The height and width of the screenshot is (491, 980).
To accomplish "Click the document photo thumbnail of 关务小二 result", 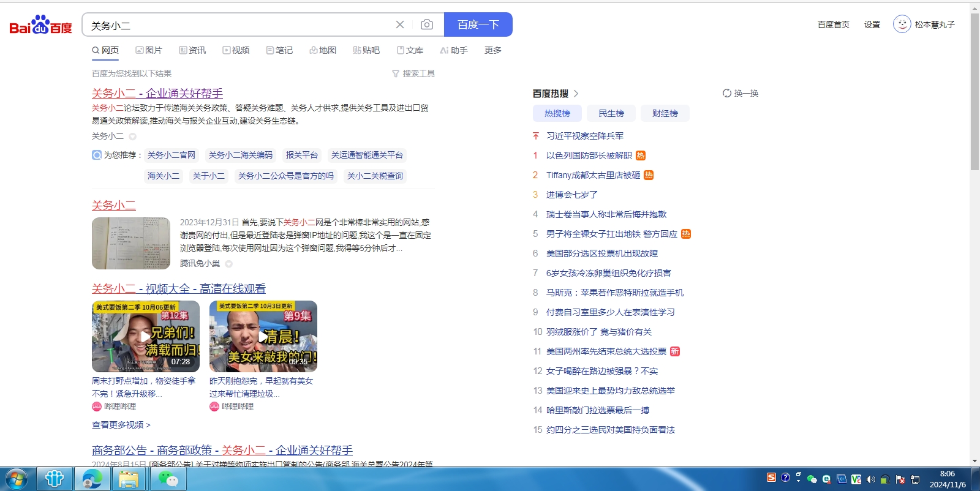I will tap(131, 243).
